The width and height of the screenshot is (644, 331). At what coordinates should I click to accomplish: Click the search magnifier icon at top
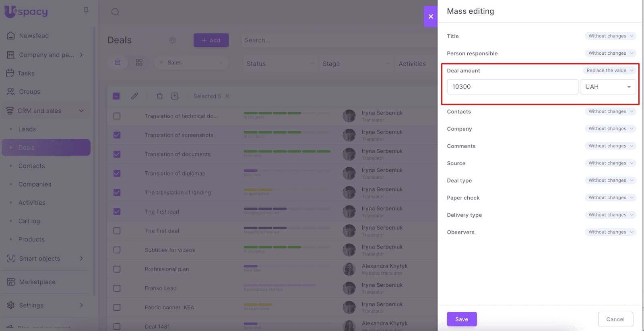[115, 12]
